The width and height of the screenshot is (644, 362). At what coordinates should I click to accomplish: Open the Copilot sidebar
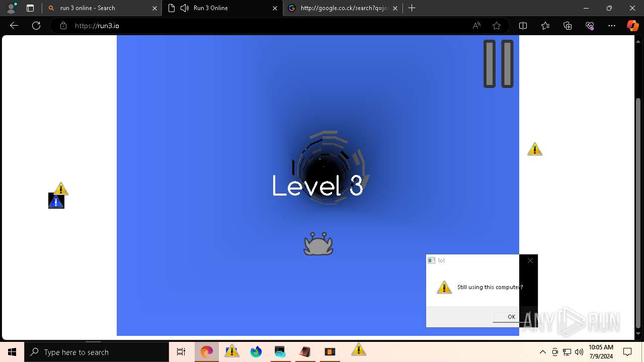tap(632, 26)
